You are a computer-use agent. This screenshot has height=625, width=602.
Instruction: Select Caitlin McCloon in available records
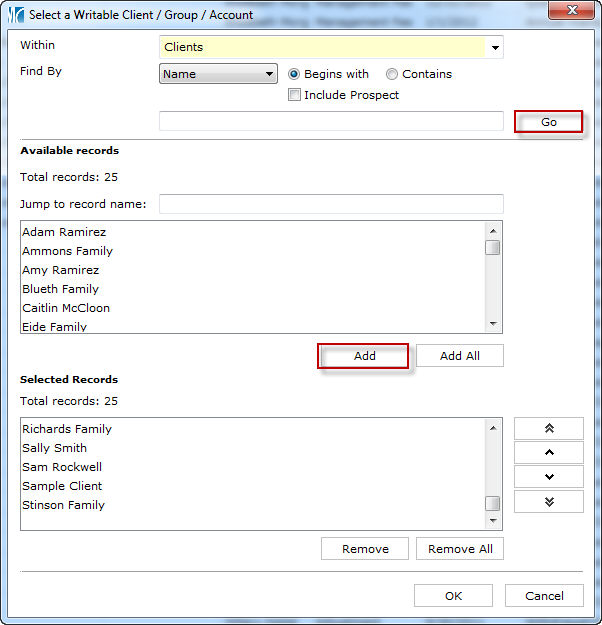[x=66, y=308]
